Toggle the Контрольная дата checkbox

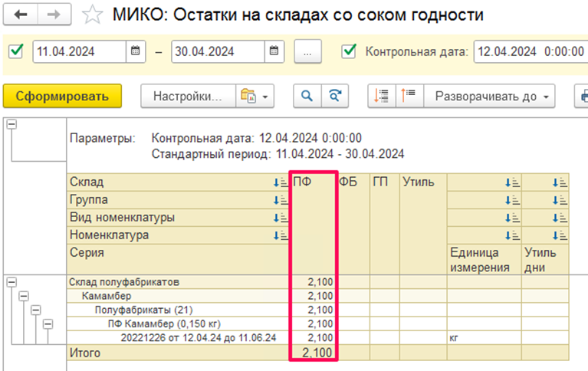click(349, 51)
